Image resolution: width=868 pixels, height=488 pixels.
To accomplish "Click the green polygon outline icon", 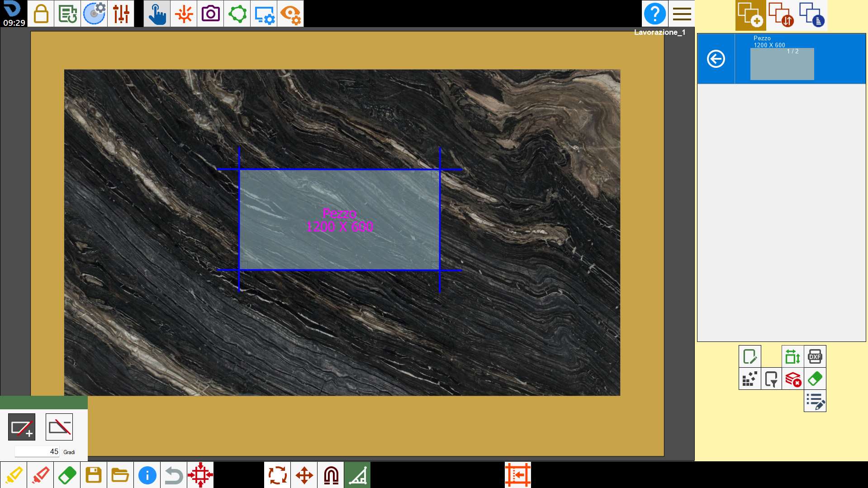I will coord(237,14).
